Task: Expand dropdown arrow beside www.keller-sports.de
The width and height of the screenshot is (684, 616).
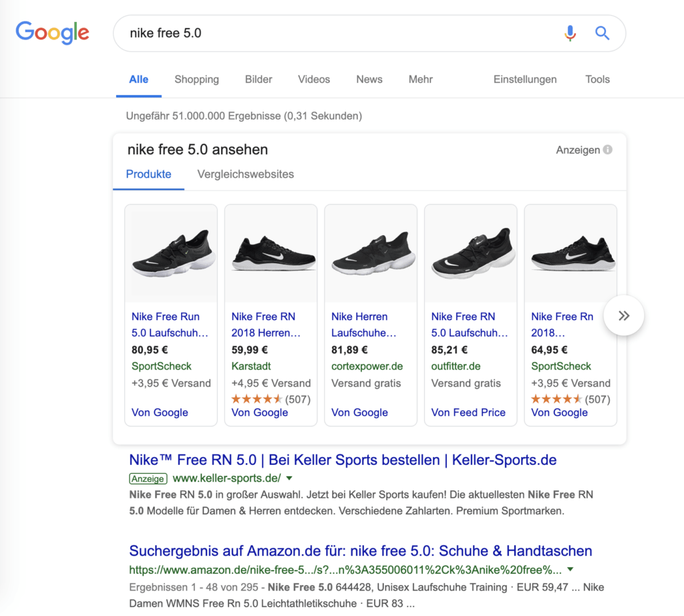Action: 289,478
